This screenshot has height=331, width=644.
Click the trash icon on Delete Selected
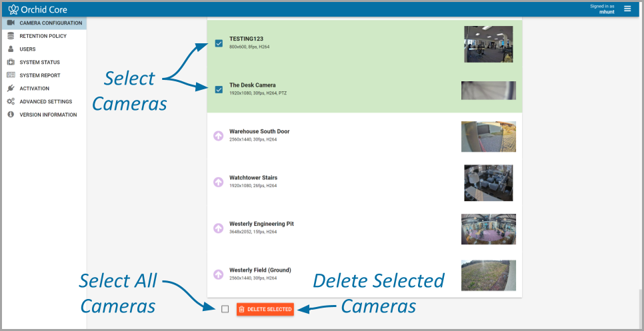242,309
